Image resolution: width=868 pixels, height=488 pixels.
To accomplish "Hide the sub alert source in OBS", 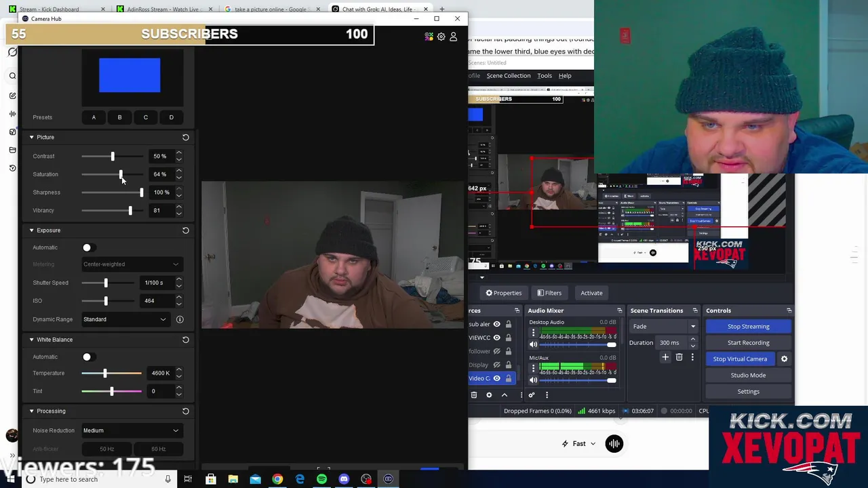I will pyautogui.click(x=496, y=325).
